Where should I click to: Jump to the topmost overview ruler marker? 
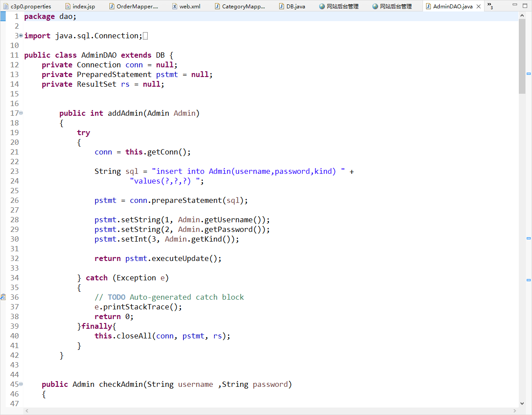(529, 73)
